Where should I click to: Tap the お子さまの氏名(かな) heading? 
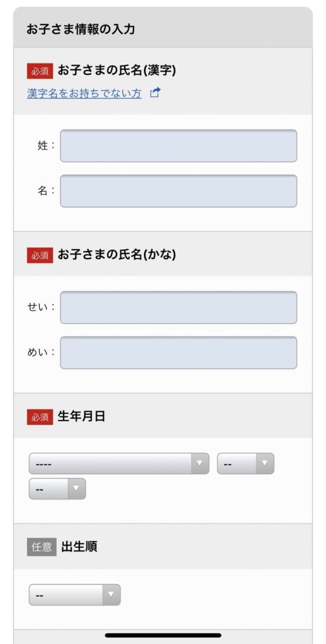pyautogui.click(x=117, y=255)
